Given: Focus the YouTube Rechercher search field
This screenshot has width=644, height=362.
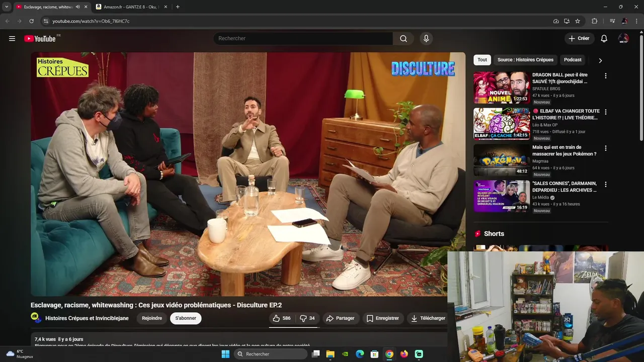Looking at the screenshot, I should (x=303, y=39).
